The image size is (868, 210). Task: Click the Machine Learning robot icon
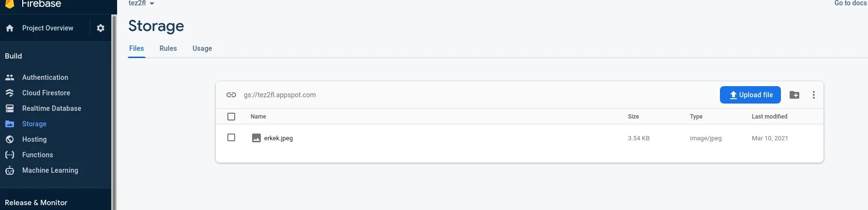coord(10,170)
